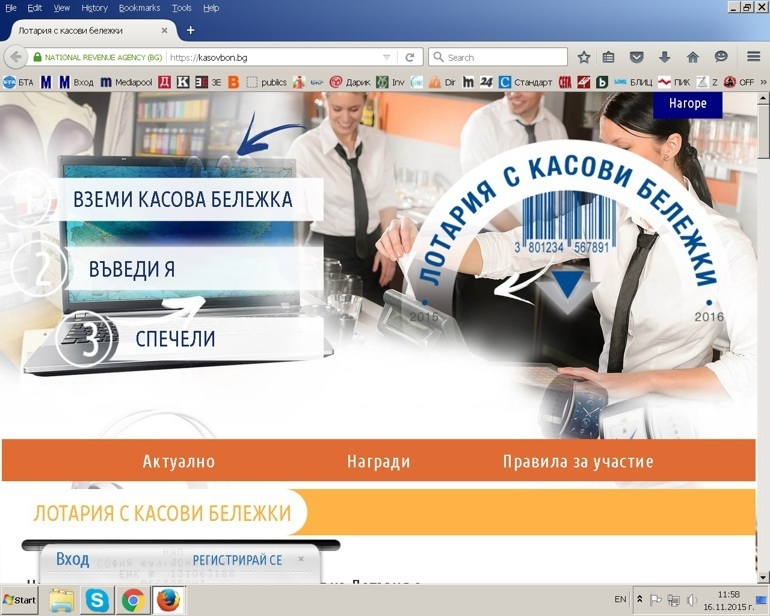Open the publics bookmark
Viewport: 770px width, 616px height.
(267, 83)
